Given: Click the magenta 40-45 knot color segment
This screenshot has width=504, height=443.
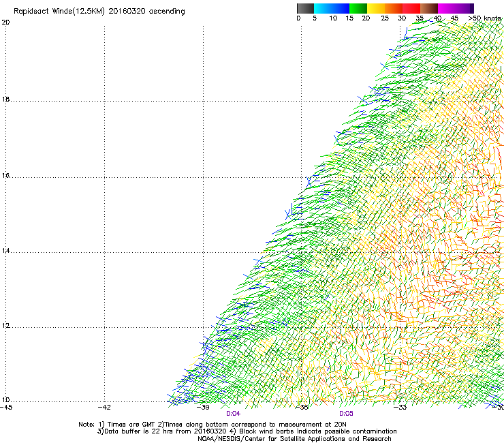Looking at the screenshot, I should (x=447, y=8).
